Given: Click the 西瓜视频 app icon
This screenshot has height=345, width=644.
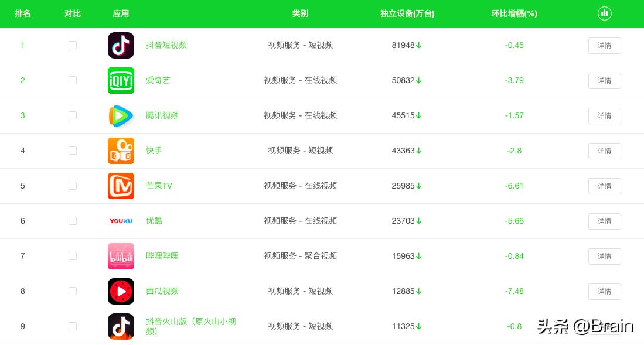Looking at the screenshot, I should point(121,291).
